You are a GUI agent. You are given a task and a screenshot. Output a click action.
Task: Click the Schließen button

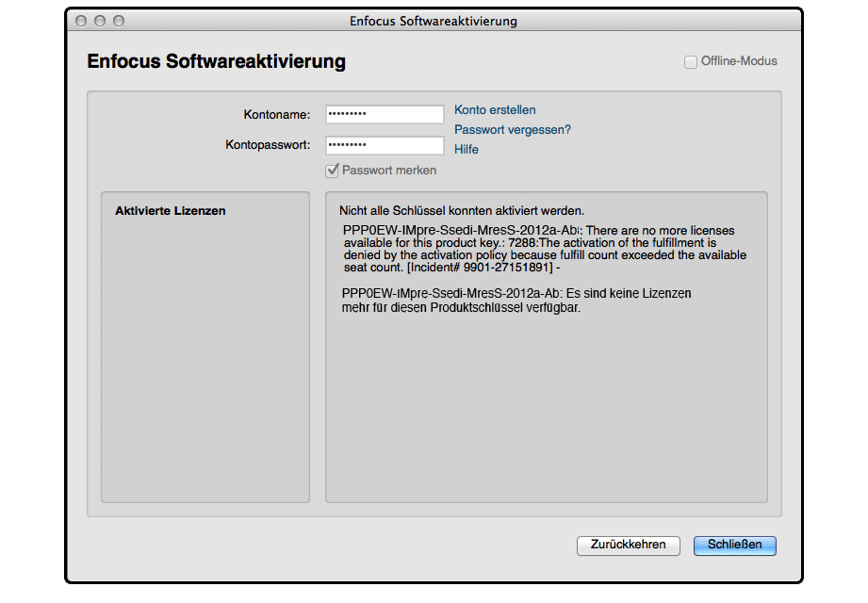[x=734, y=545]
